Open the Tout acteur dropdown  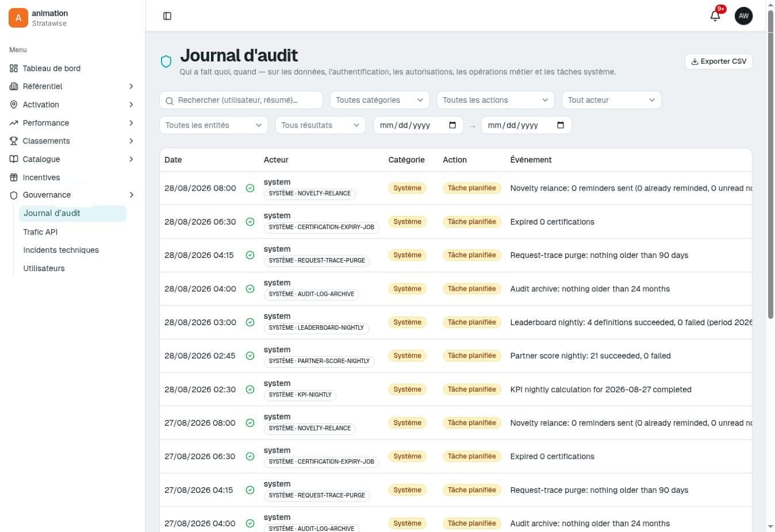pos(612,100)
